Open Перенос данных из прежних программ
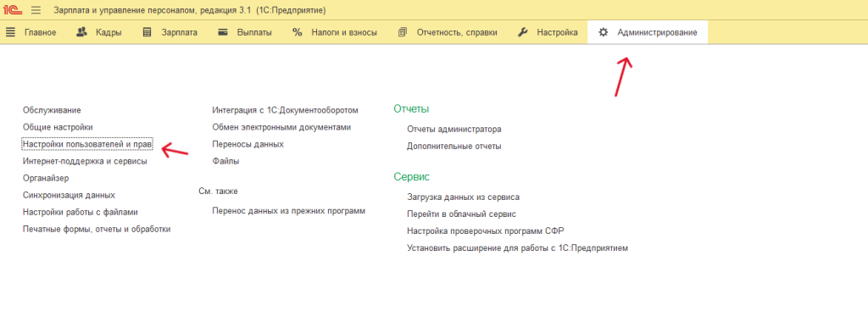This screenshot has height=311, width=868. pos(288,211)
